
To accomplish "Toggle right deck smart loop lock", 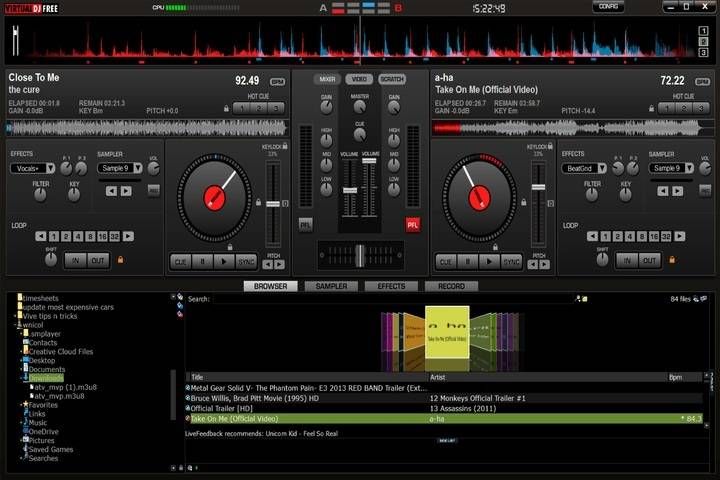I will (x=672, y=260).
